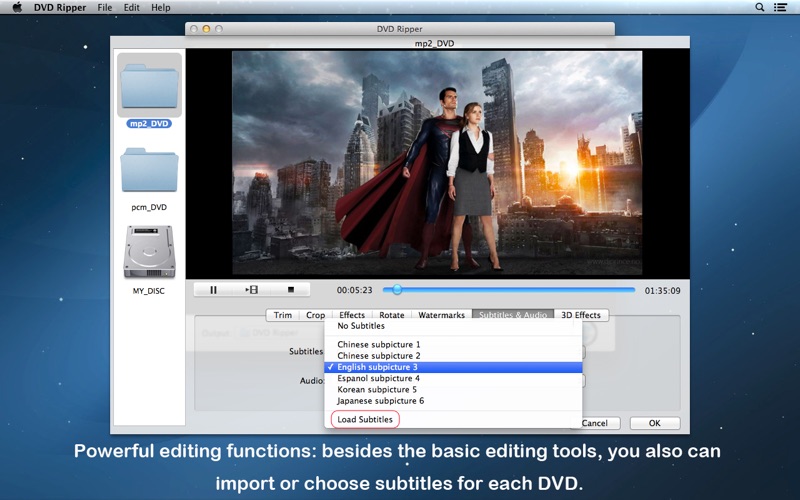Click the frame step snapshot button
The height and width of the screenshot is (500, 800).
click(252, 290)
